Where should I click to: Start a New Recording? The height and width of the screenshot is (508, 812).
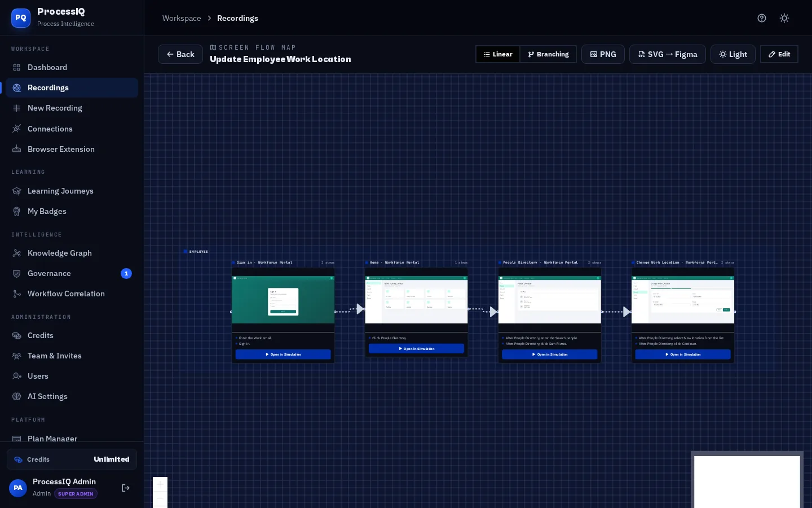(x=72, y=108)
